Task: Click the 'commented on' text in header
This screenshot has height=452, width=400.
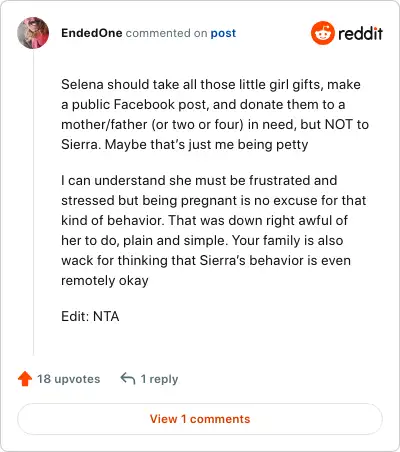Action: point(166,33)
